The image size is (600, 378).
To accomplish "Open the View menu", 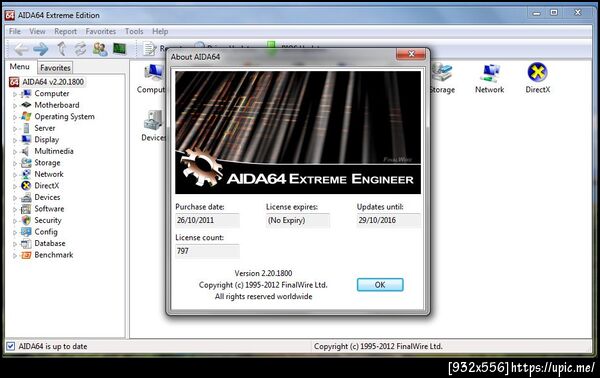I will click(37, 31).
